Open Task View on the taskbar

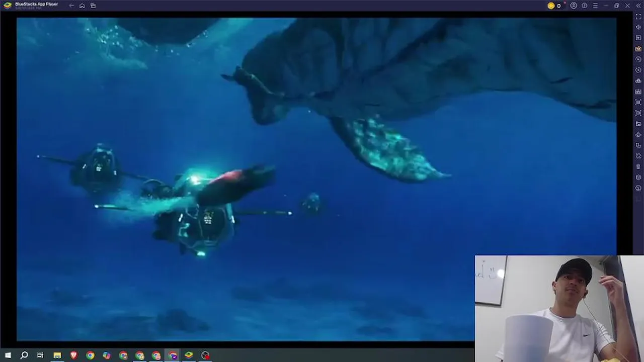pos(40,355)
